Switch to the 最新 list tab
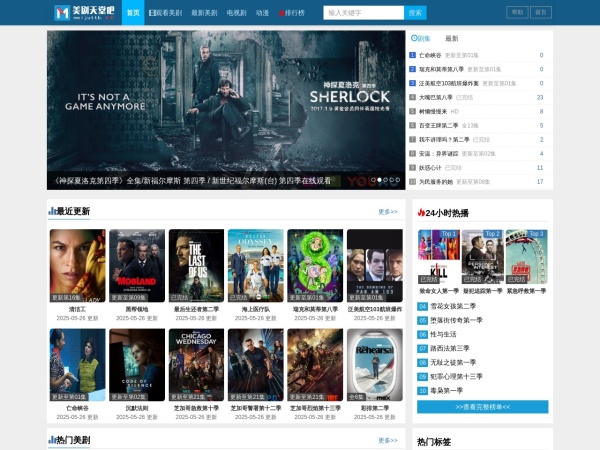The image size is (600, 450). (x=452, y=38)
